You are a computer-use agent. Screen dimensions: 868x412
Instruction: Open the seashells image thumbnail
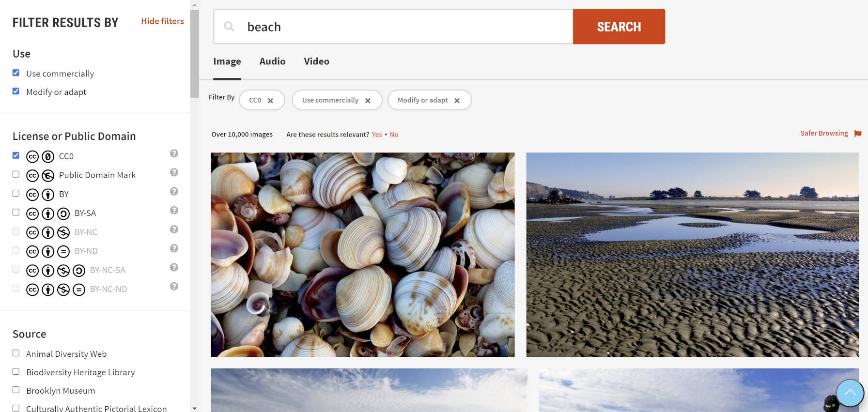click(363, 255)
